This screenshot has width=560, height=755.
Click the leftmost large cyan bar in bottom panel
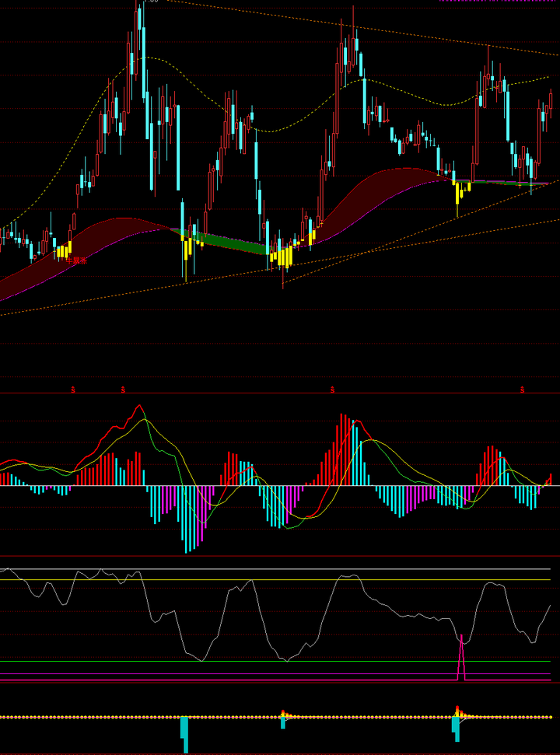[x=185, y=733]
